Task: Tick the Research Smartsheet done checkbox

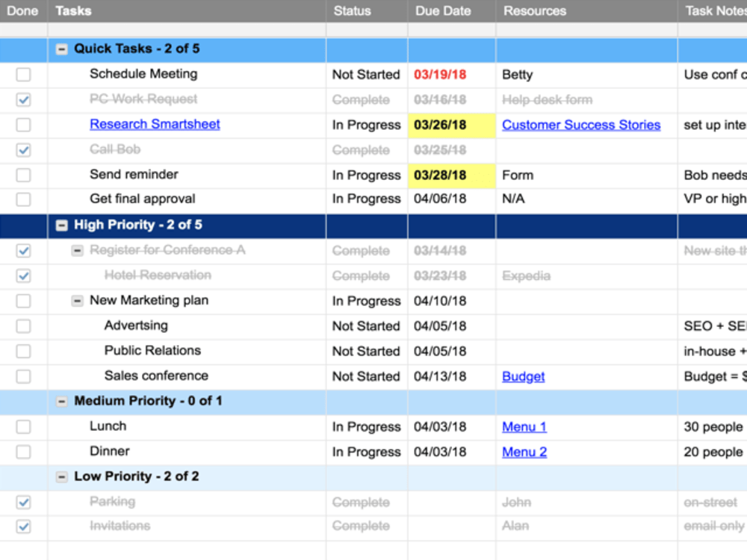Action: [23, 125]
